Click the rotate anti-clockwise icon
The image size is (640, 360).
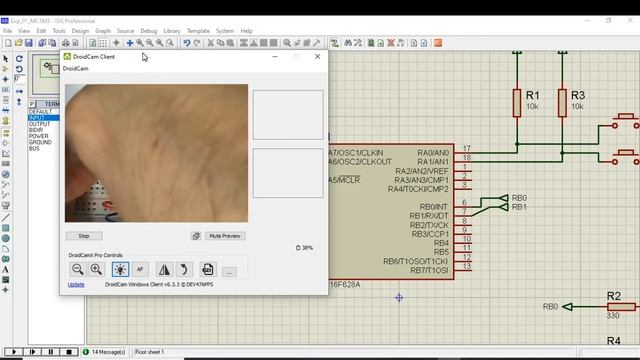point(19,69)
